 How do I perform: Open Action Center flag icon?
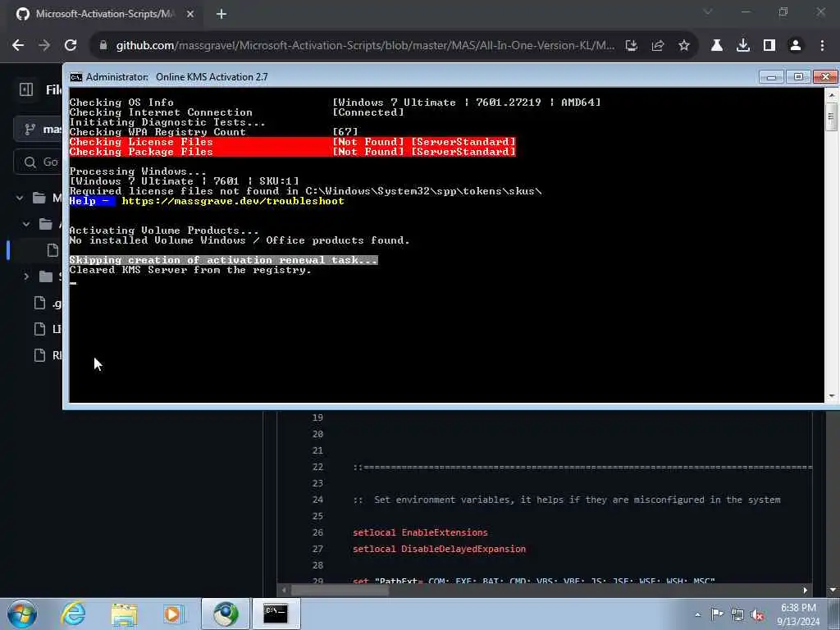(x=717, y=614)
